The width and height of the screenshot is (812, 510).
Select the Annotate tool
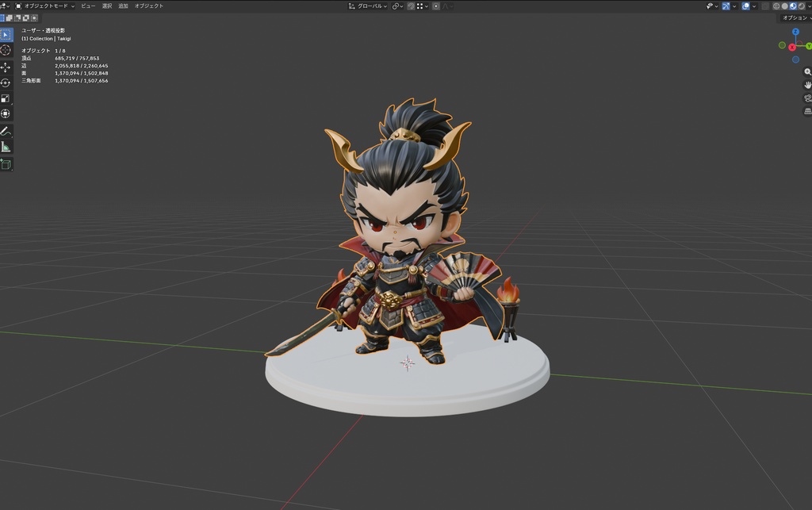tap(6, 131)
